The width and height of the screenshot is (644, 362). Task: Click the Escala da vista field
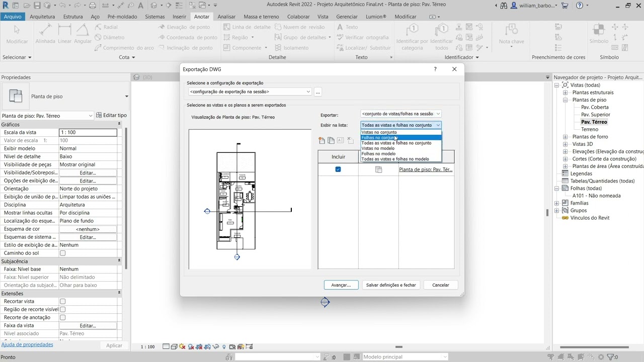point(88,132)
